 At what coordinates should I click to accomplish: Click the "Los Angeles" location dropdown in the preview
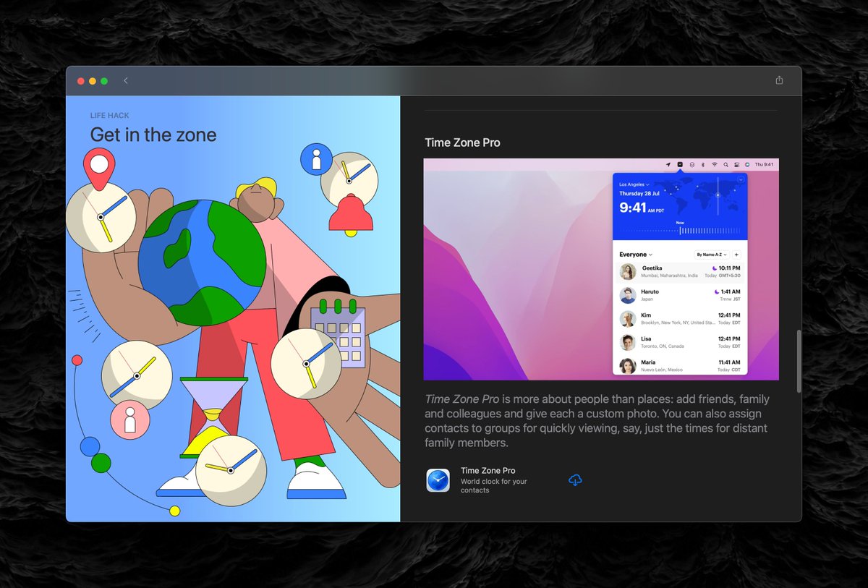coord(634,184)
